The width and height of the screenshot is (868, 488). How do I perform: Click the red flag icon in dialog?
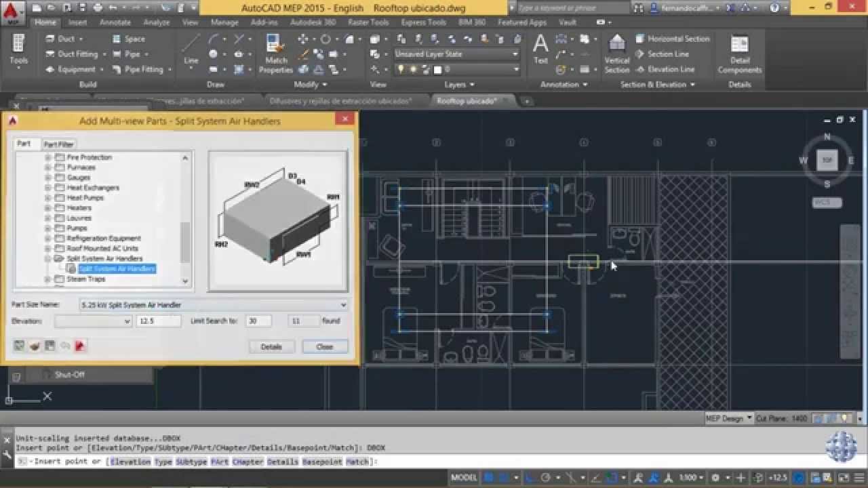[x=79, y=346]
